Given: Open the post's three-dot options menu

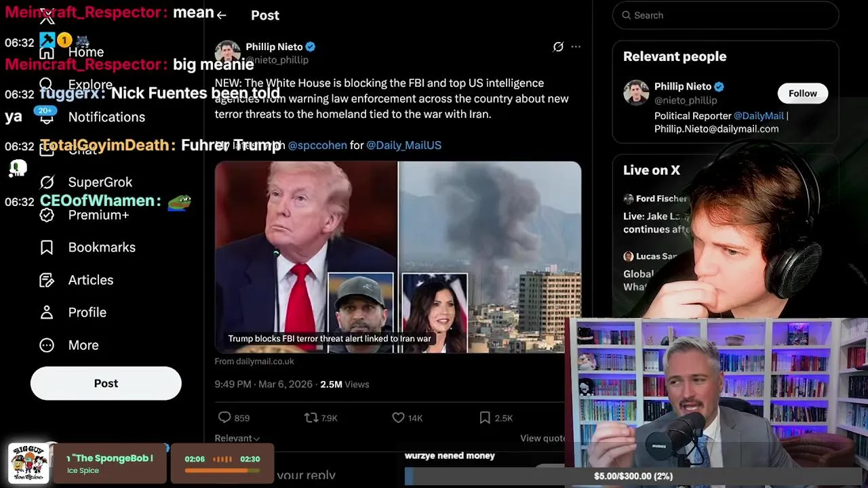Looking at the screenshot, I should [576, 47].
